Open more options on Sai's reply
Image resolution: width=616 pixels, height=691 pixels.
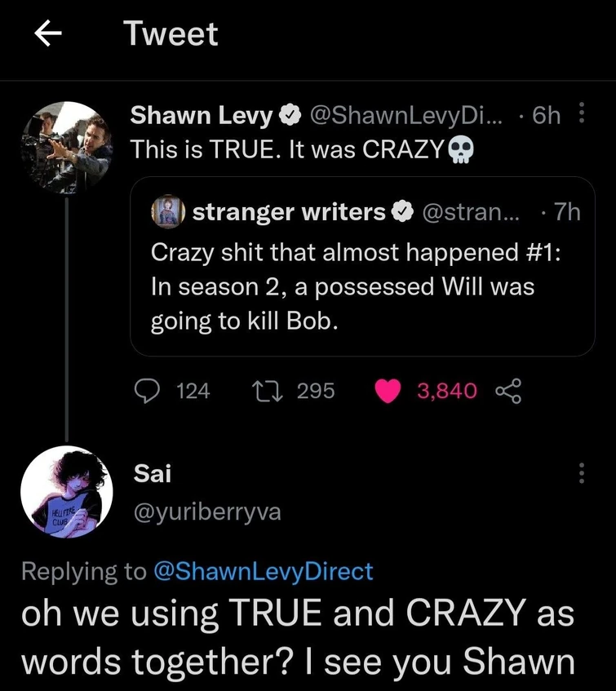[x=581, y=473]
